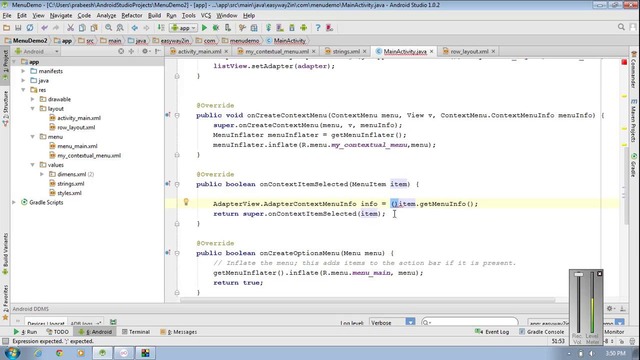Click the editor vertical scrollbar
The height and width of the screenshot is (360, 640).
(626, 186)
